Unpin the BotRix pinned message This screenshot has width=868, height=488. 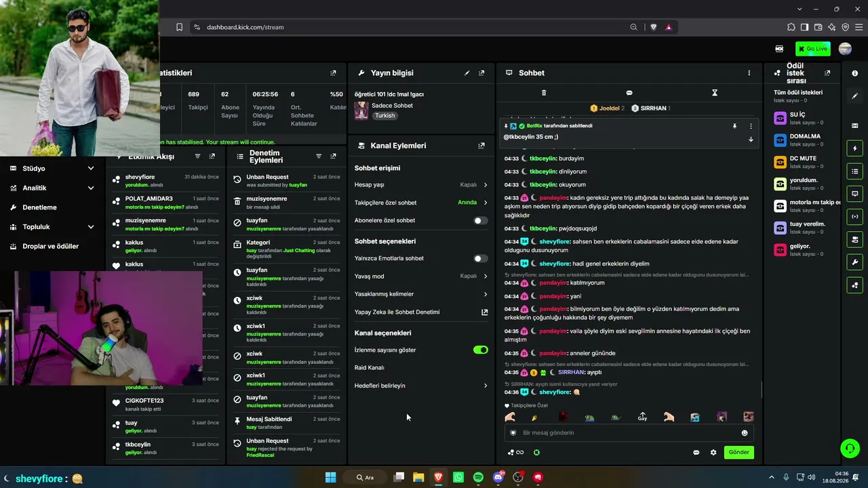point(734,126)
